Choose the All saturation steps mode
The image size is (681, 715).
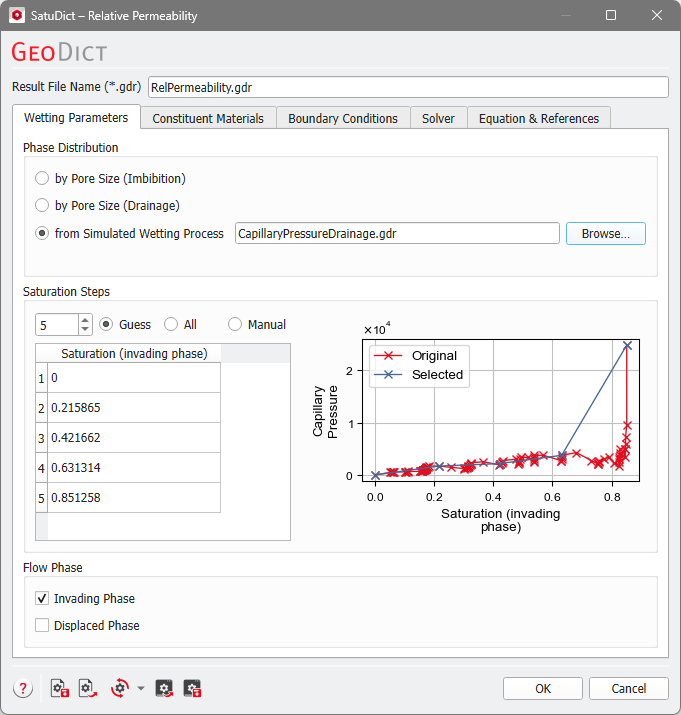(x=181, y=325)
